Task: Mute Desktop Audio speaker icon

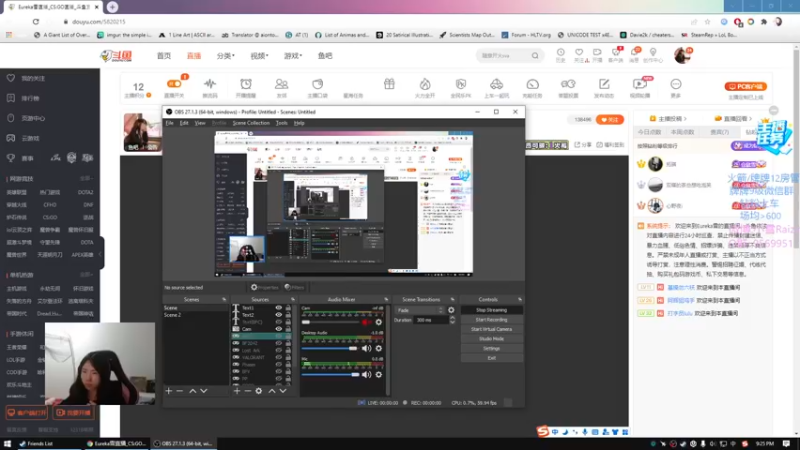Action: coord(366,348)
